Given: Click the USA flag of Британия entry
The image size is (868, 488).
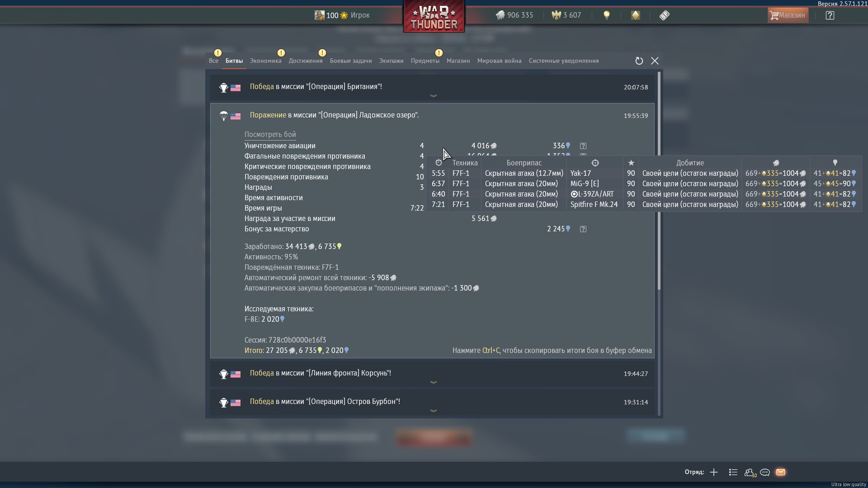Looking at the screenshot, I should click(236, 88).
